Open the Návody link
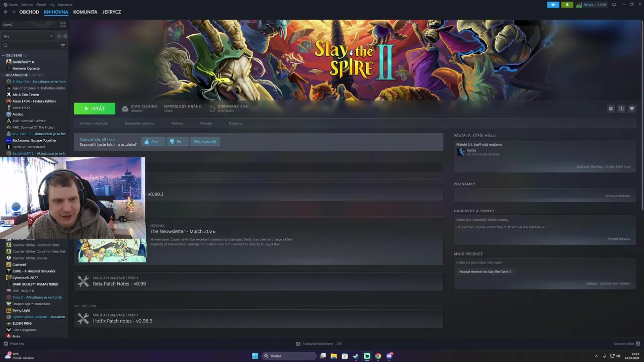The width and height of the screenshot is (644, 362). 206,123
